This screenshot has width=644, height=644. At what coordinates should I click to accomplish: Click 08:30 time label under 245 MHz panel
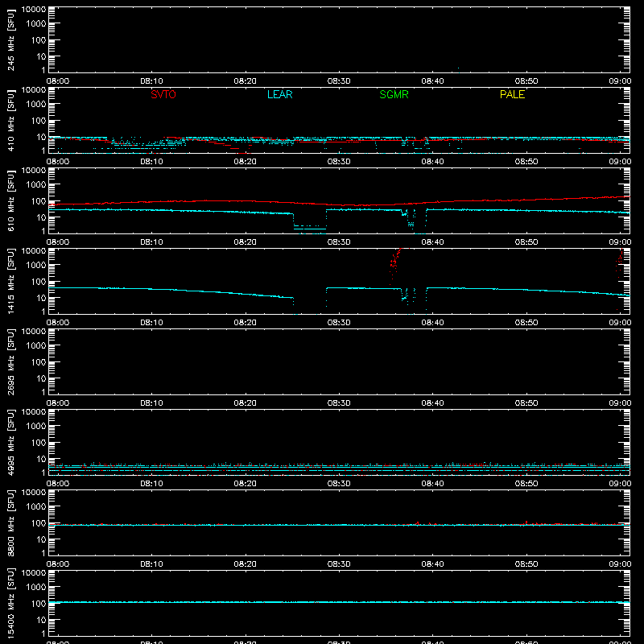coord(339,81)
